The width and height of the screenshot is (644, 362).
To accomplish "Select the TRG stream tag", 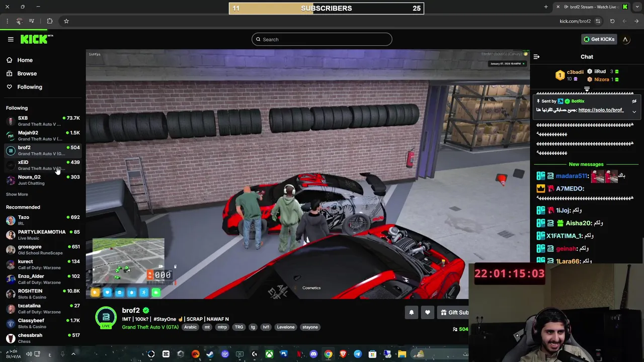I will [x=239, y=327].
